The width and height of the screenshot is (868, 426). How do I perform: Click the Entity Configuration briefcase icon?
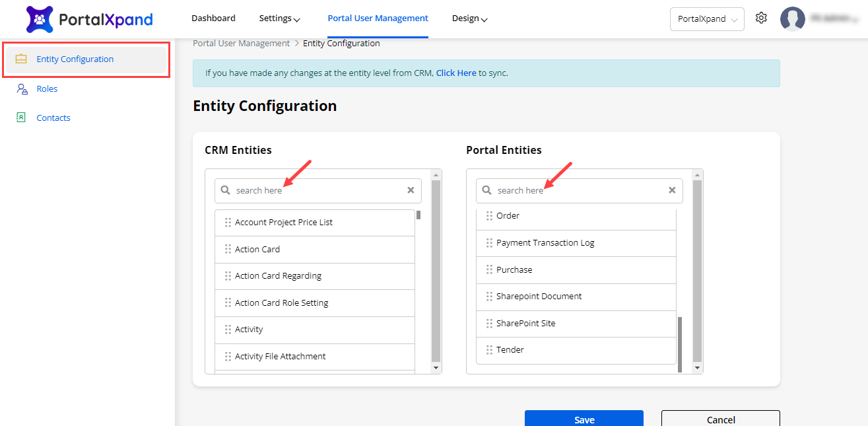pyautogui.click(x=21, y=59)
